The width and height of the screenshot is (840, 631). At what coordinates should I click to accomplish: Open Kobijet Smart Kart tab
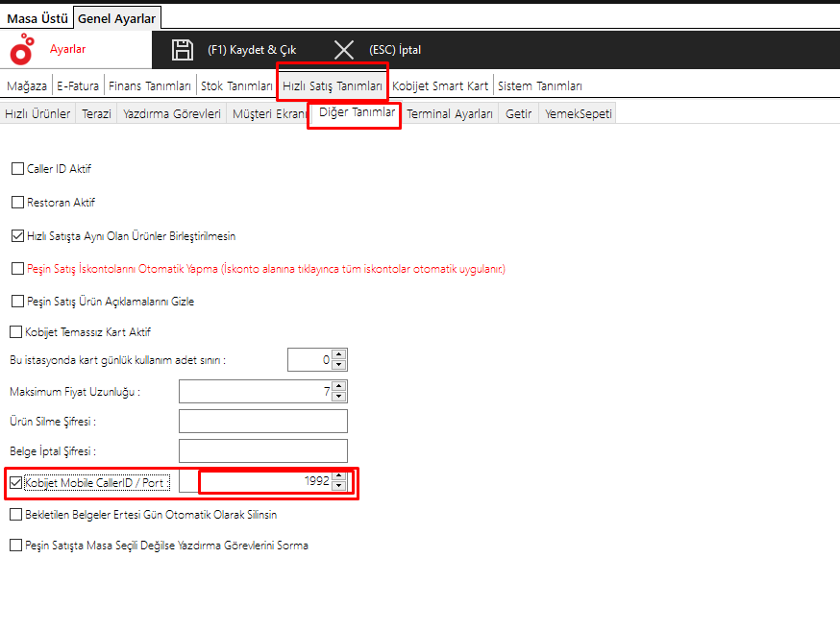pyautogui.click(x=440, y=85)
